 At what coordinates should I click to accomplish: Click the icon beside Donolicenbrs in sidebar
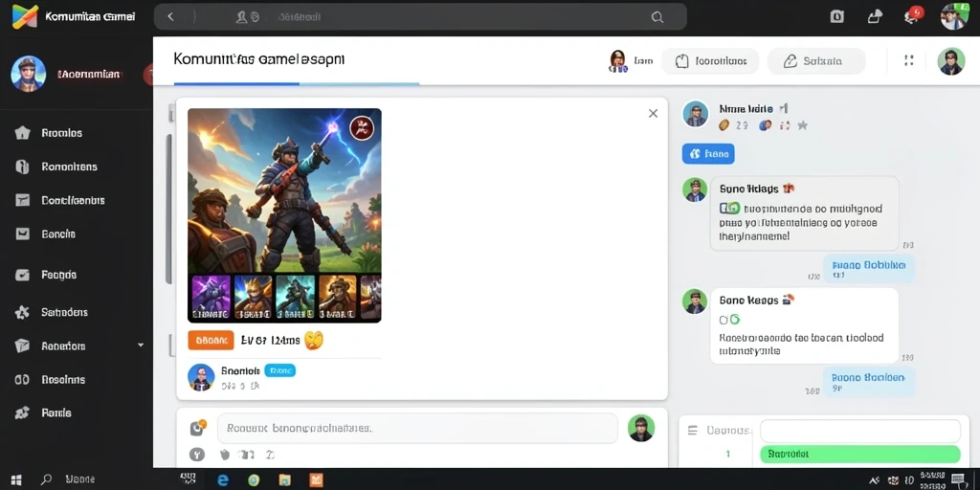click(23, 200)
